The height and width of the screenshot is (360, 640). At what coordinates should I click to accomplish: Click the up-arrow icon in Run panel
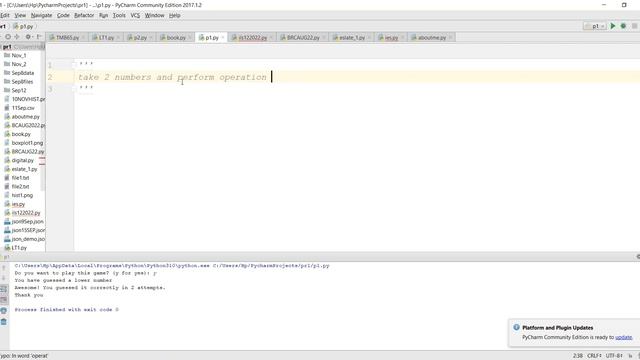pos(4,268)
